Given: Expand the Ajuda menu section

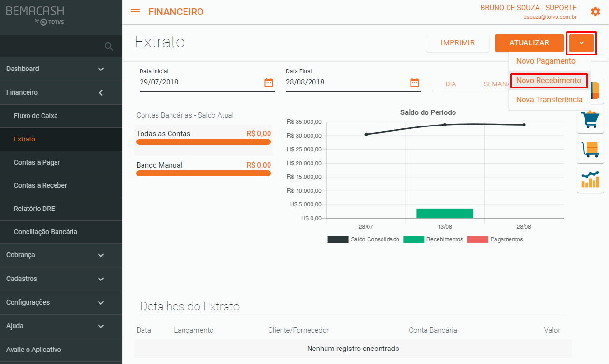Looking at the screenshot, I should pos(61,326).
